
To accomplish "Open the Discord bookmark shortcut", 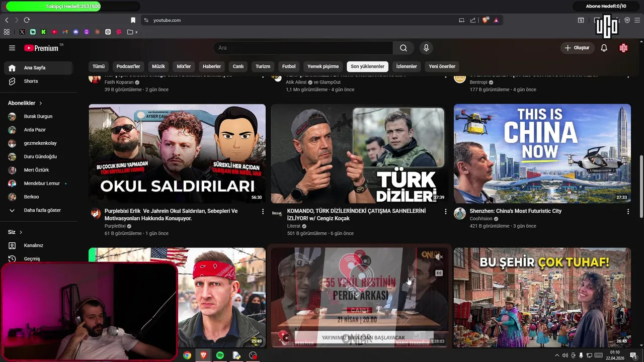I will (76, 32).
